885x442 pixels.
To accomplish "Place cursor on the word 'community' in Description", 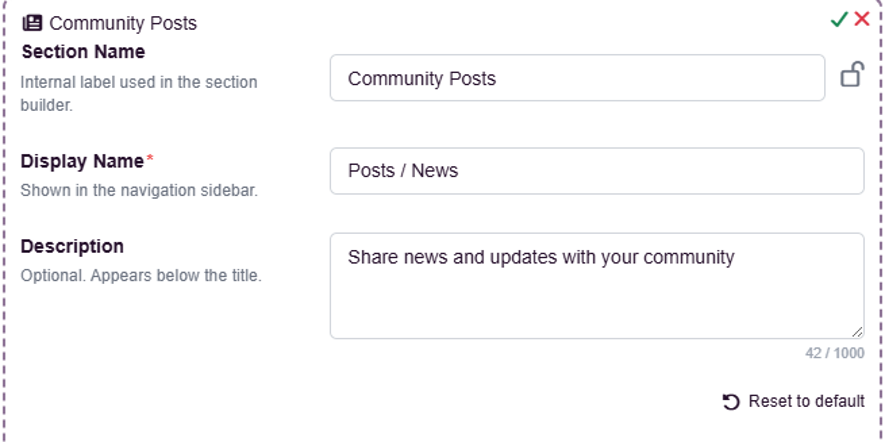I will [x=689, y=257].
